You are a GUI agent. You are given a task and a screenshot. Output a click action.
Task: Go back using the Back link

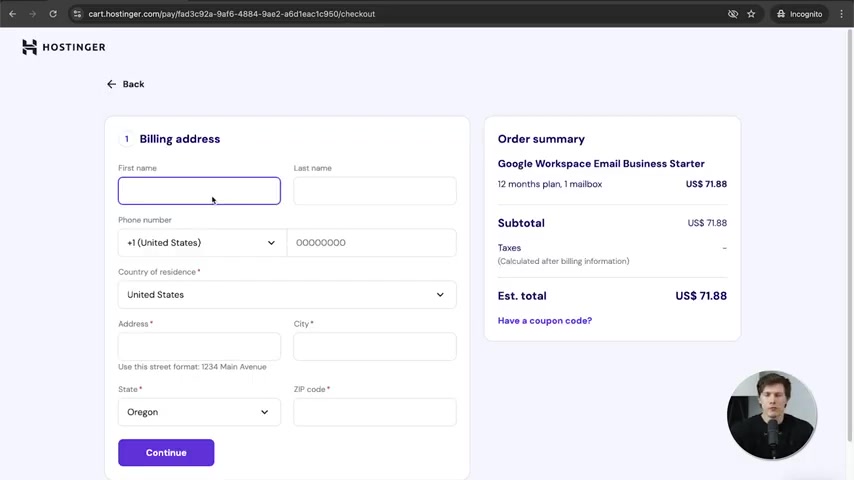pyautogui.click(x=126, y=84)
